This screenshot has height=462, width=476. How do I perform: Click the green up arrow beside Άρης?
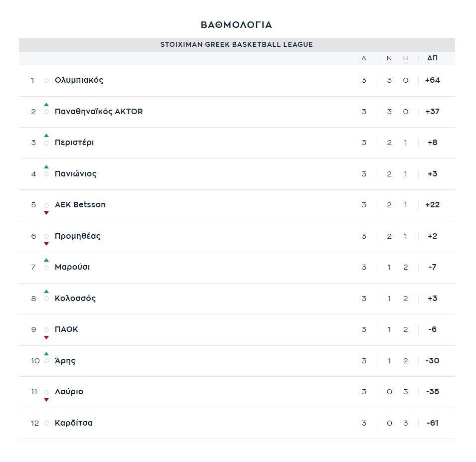point(46,354)
